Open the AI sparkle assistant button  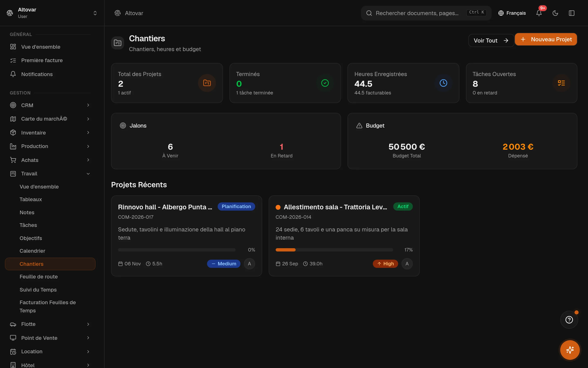tap(570, 350)
